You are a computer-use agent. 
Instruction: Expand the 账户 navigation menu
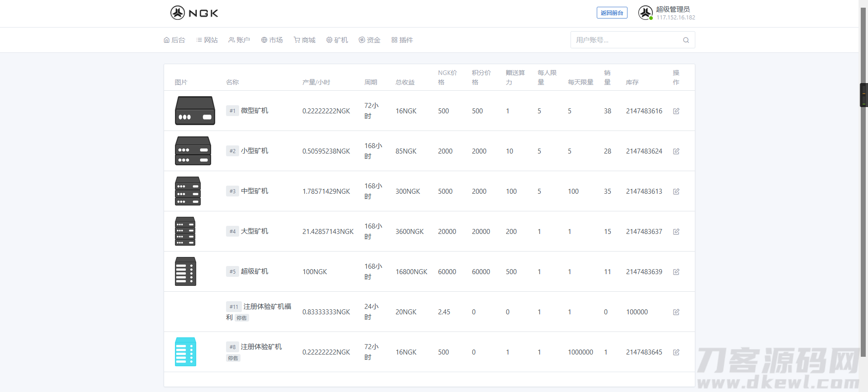click(x=239, y=40)
